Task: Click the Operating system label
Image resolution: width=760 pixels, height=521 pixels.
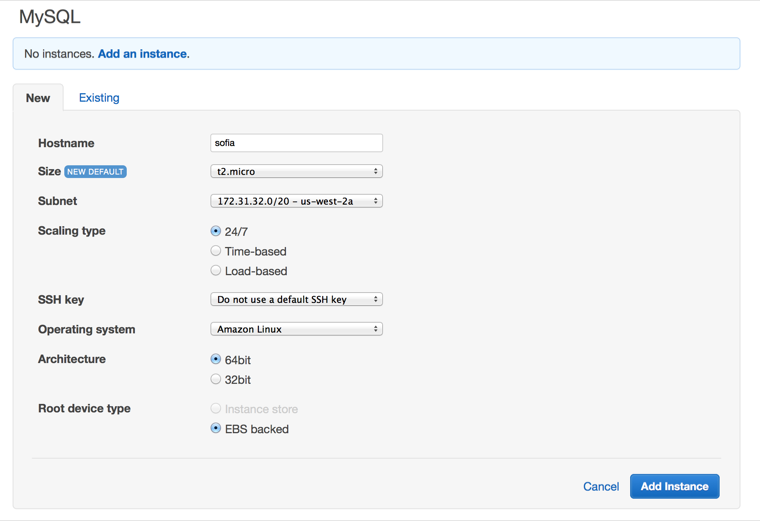Action: click(86, 330)
